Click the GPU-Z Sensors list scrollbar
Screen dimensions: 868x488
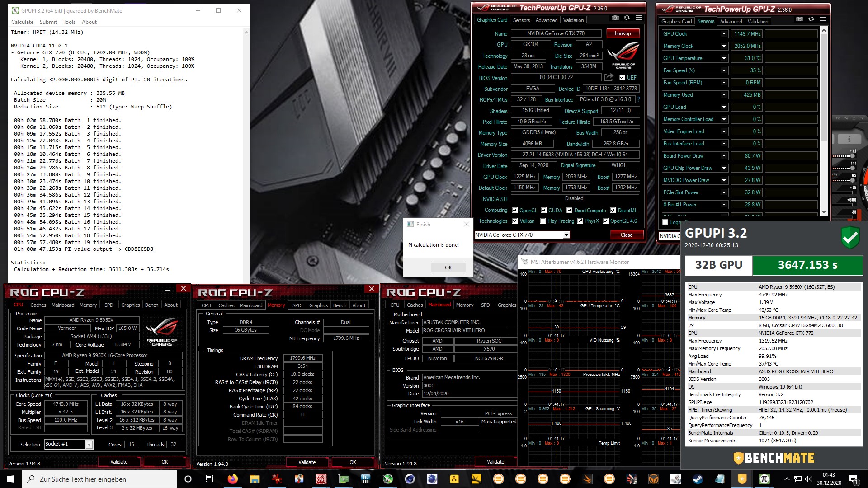pyautogui.click(x=823, y=121)
